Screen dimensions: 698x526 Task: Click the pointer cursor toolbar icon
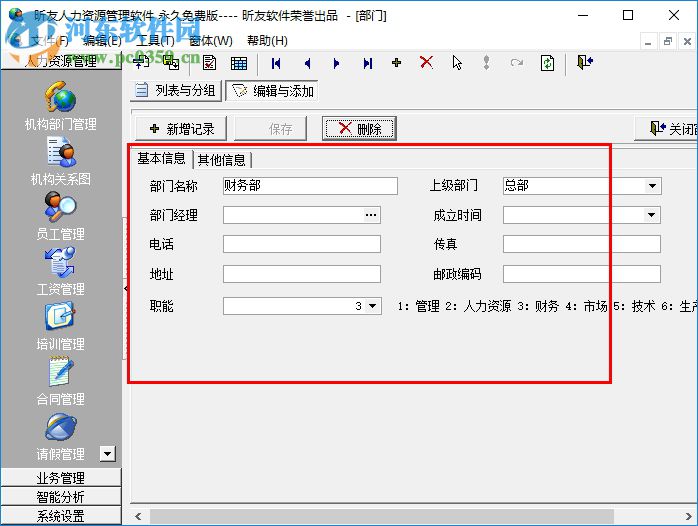click(x=457, y=63)
